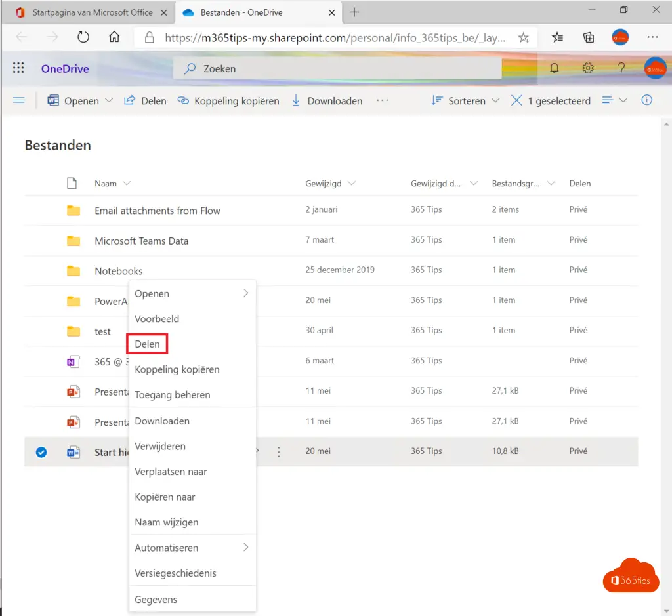This screenshot has height=616, width=672.
Task: Click the Word document icon for Start file
Action: click(x=73, y=452)
